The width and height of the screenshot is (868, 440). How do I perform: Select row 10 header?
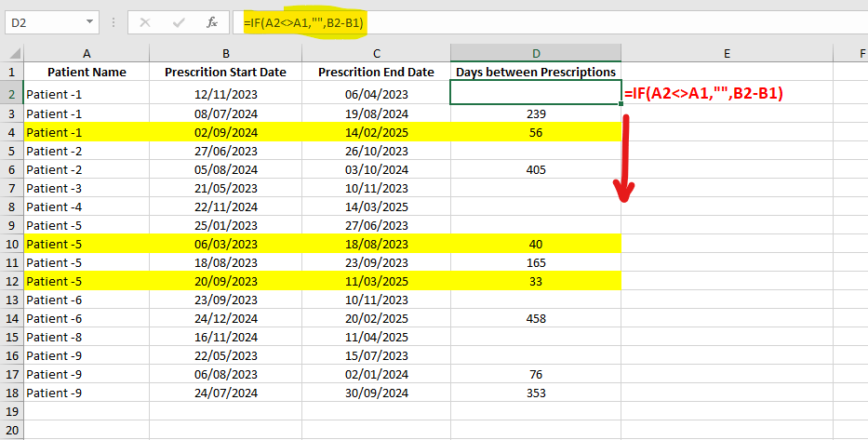(x=11, y=244)
